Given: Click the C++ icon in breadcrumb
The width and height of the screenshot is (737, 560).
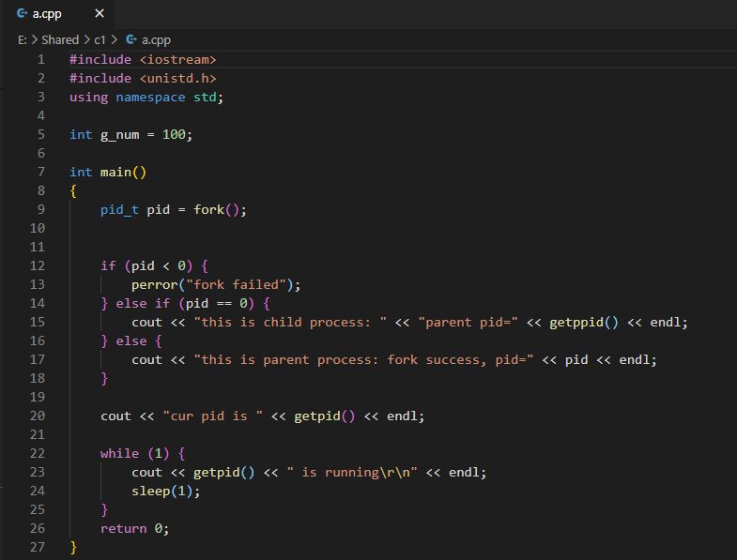Looking at the screenshot, I should (x=131, y=40).
